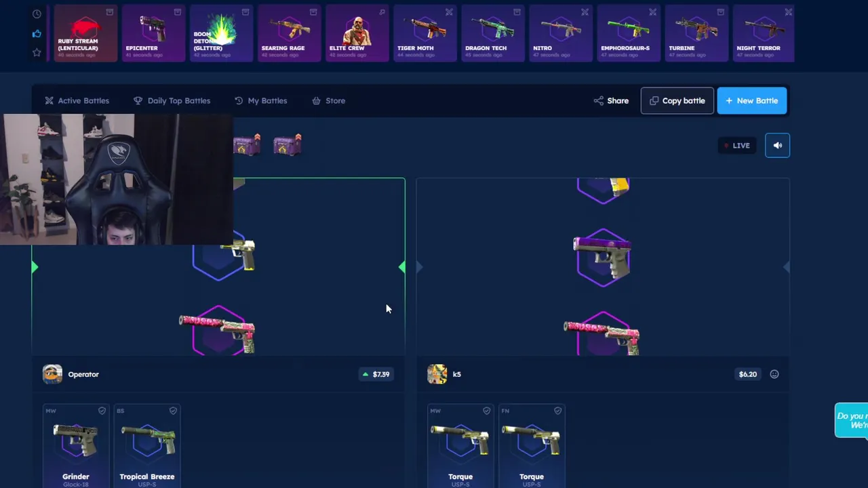Click the case icon on Turbine card

pyautogui.click(x=720, y=12)
